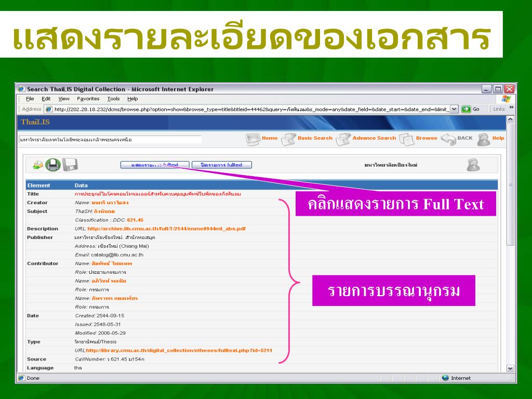Open the etheses fulltext.php?id=5211 URL
Viewport: 532px width, 399px height.
point(179,350)
